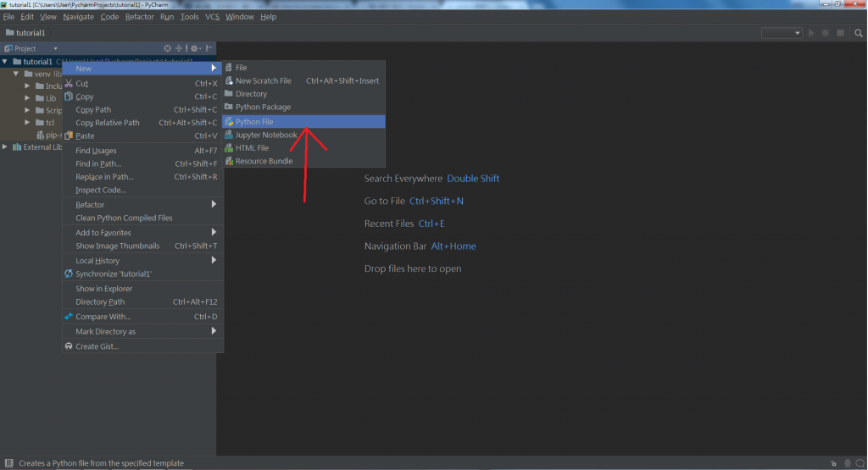Image resolution: width=868 pixels, height=470 pixels.
Task: Click the HTML File icon
Action: pos(229,148)
